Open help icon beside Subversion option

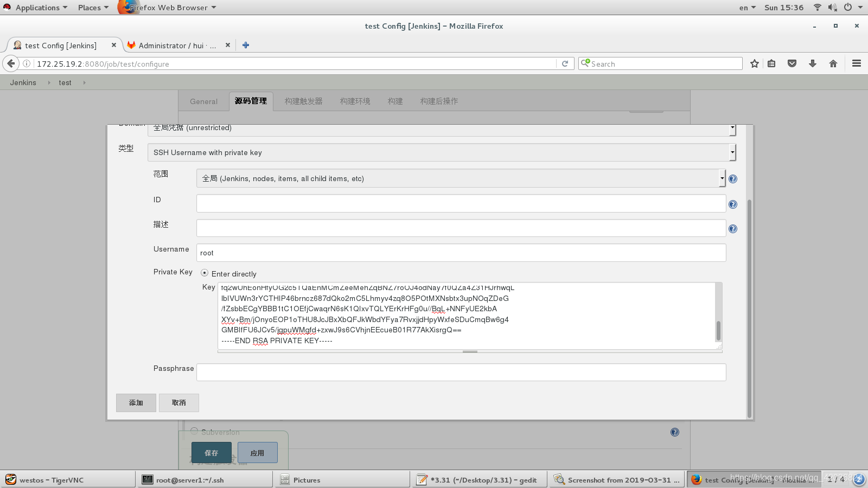[674, 432]
